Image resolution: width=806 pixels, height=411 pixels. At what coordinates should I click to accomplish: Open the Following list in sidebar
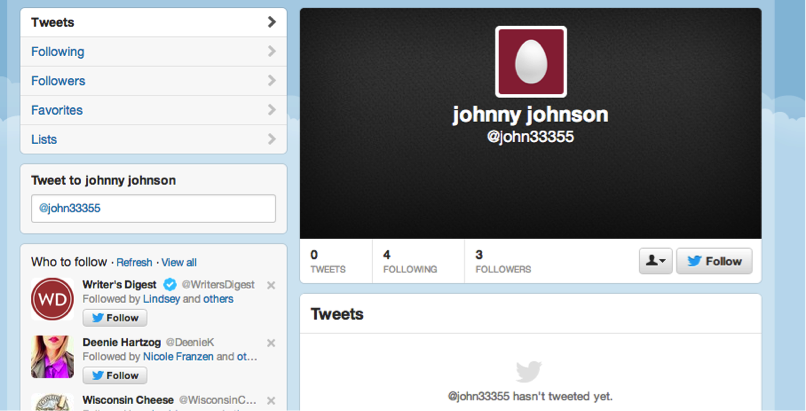153,51
